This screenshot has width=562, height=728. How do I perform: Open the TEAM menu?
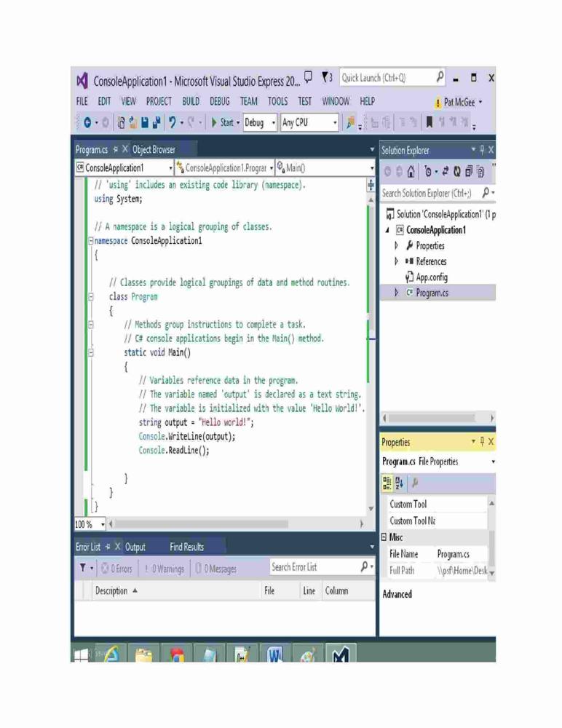248,101
